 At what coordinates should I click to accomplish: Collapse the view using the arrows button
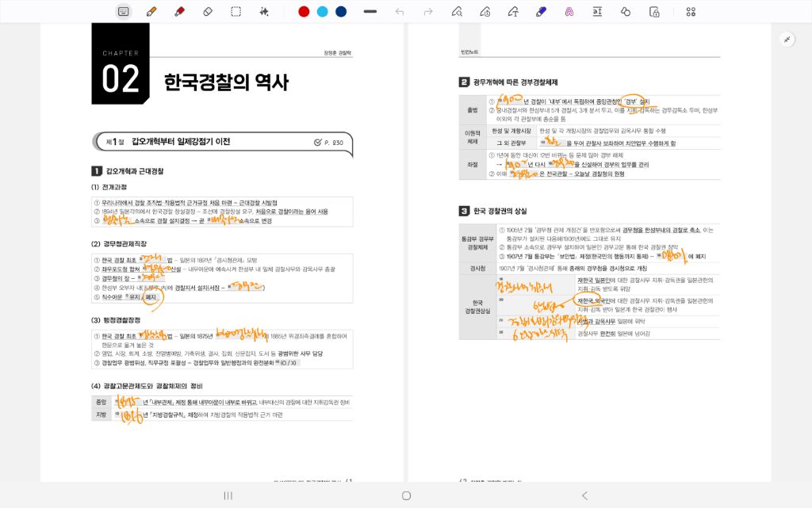tap(787, 39)
